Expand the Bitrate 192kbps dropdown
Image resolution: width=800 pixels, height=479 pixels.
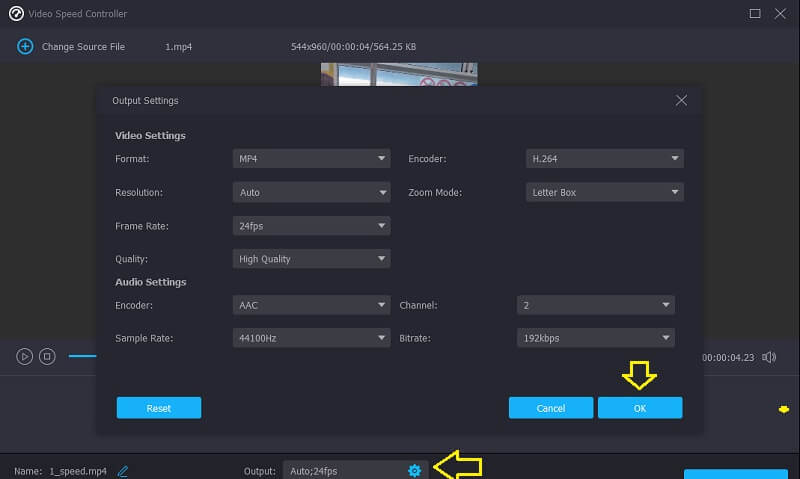tap(595, 338)
